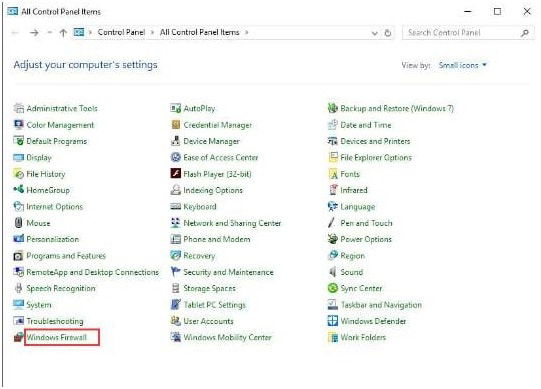Viewport: 541px width, 389px height.
Task: Open the Language link
Action: click(x=357, y=206)
